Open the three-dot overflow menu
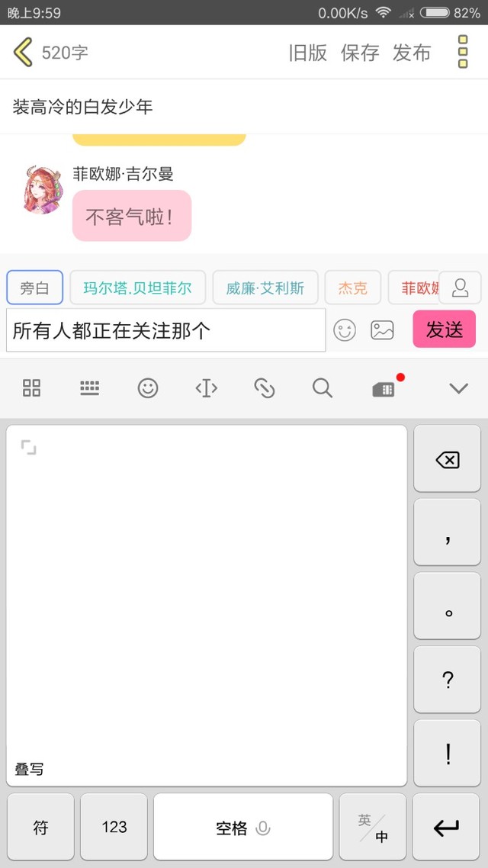Screen dimensions: 488x868 point(463,52)
